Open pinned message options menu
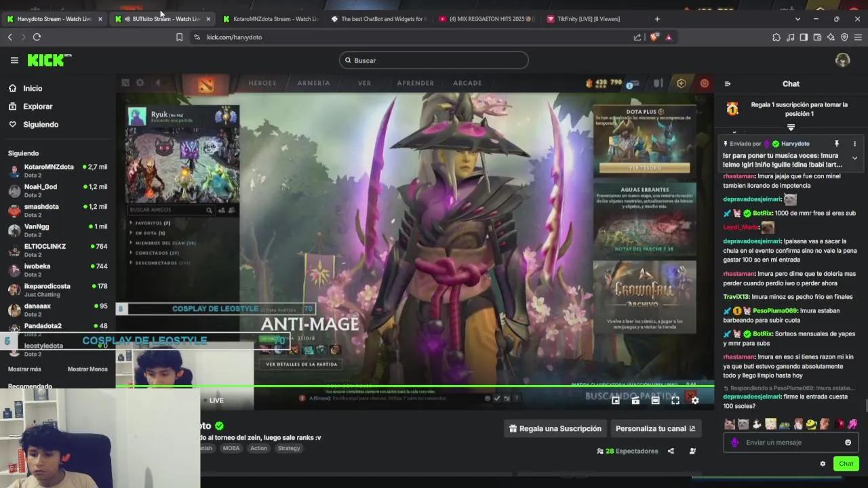Screen dimensions: 868x488 pyautogui.click(x=854, y=144)
